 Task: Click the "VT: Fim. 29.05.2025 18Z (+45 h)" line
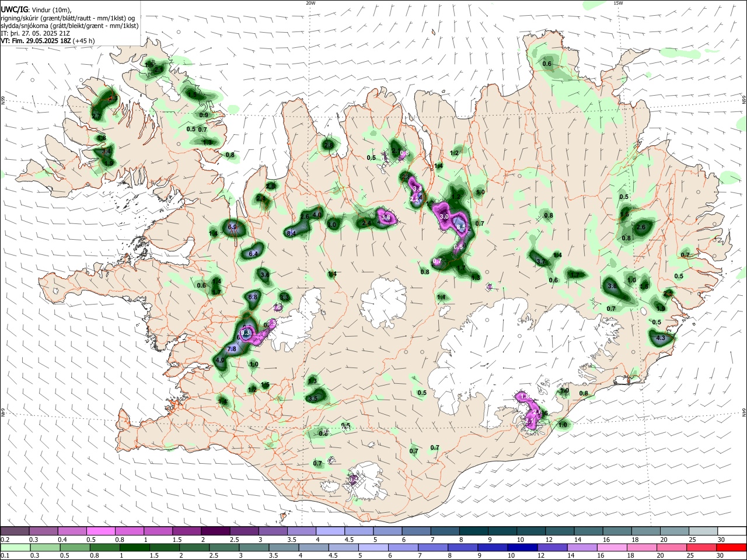48,41
